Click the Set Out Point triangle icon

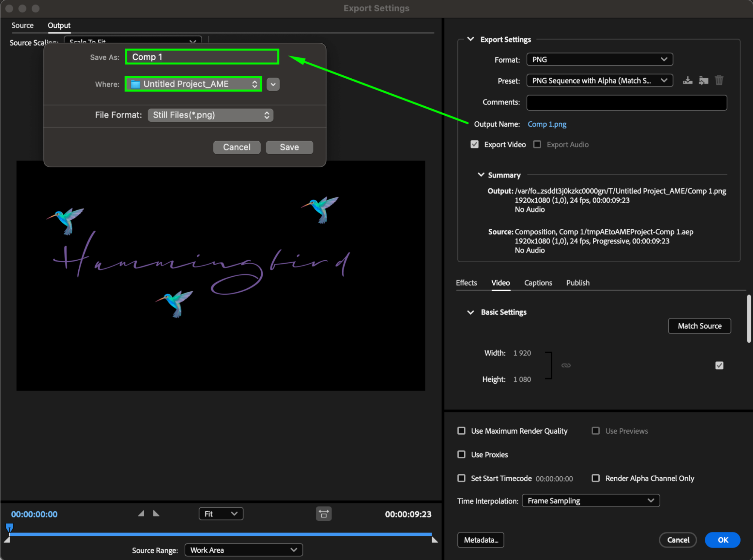click(x=156, y=514)
